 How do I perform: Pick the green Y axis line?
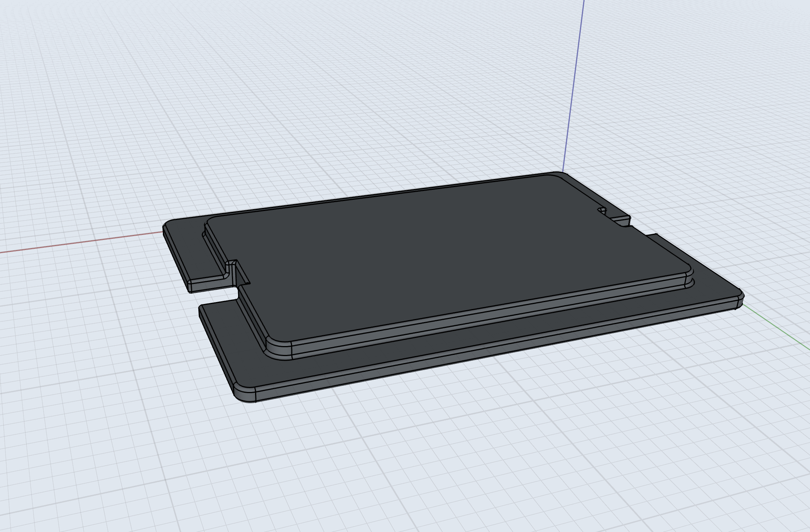coord(776,328)
